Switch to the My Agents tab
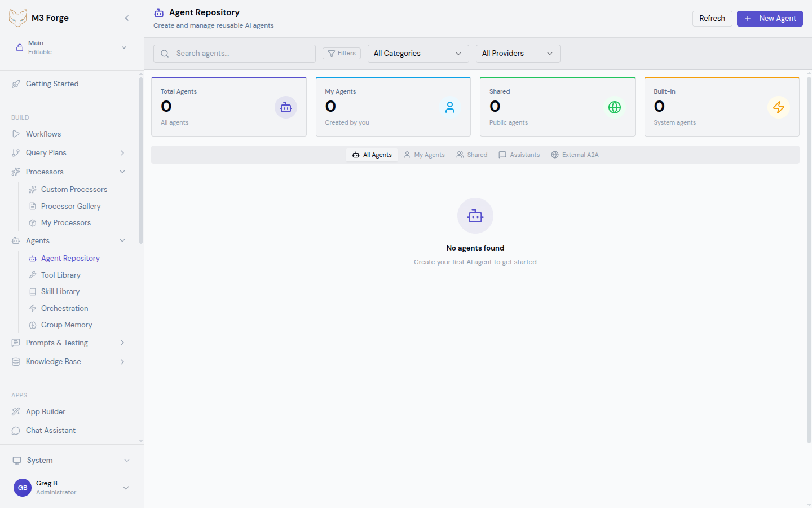The image size is (812, 508). pos(424,155)
